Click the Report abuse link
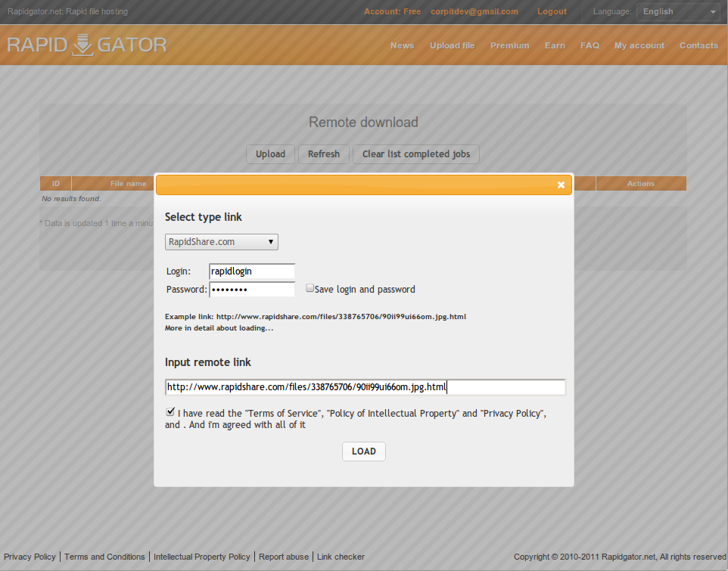728x571 pixels. coord(284,557)
